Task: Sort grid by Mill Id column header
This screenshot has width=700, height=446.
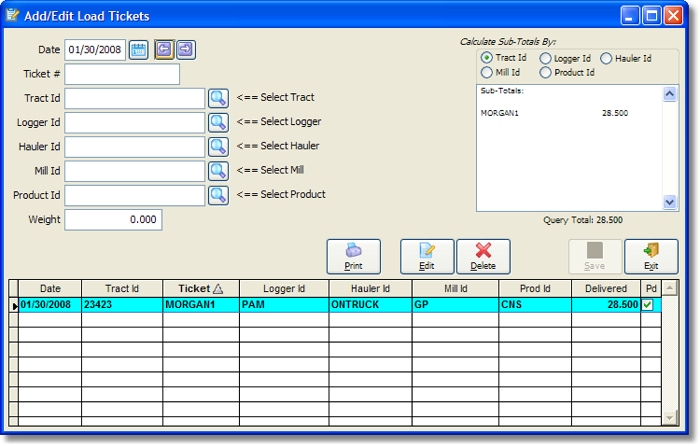Action: click(x=455, y=288)
